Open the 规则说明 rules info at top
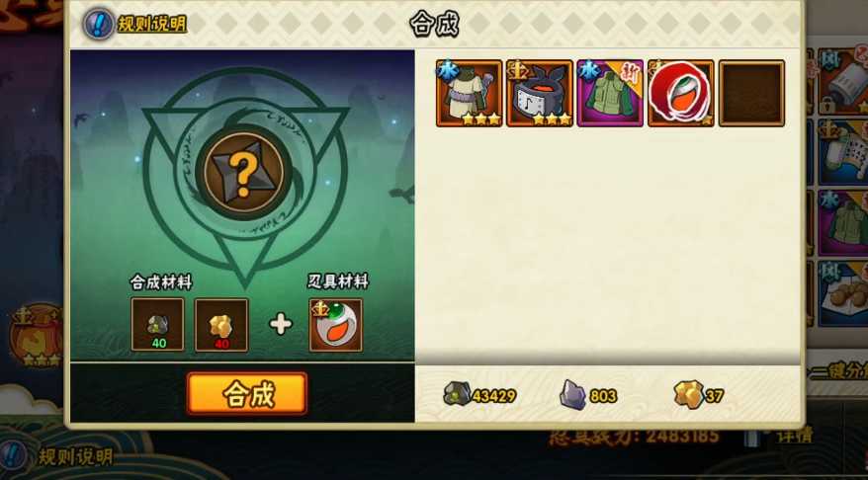 point(135,24)
